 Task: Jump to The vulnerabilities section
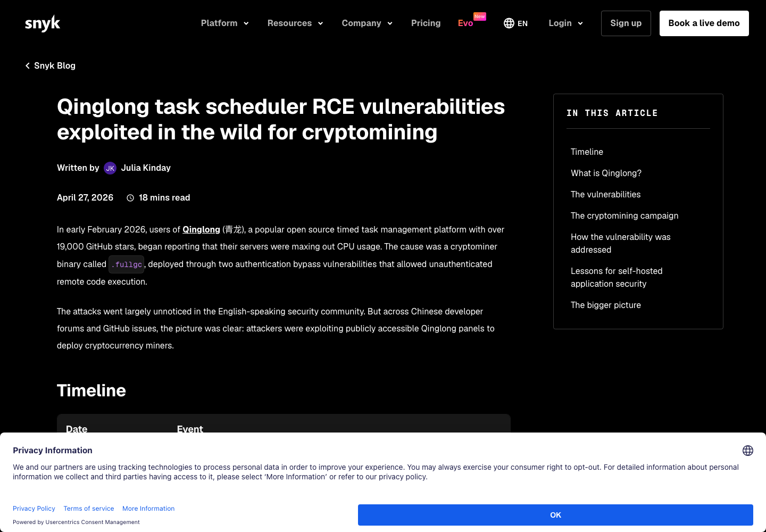pyautogui.click(x=606, y=194)
